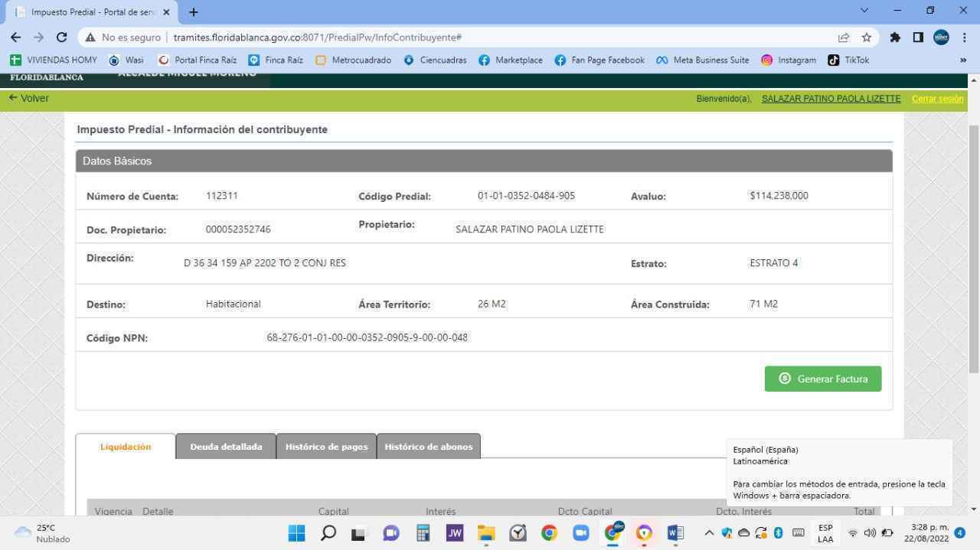Open the Deuda detallada tab
The height and width of the screenshot is (550, 980).
pos(226,447)
